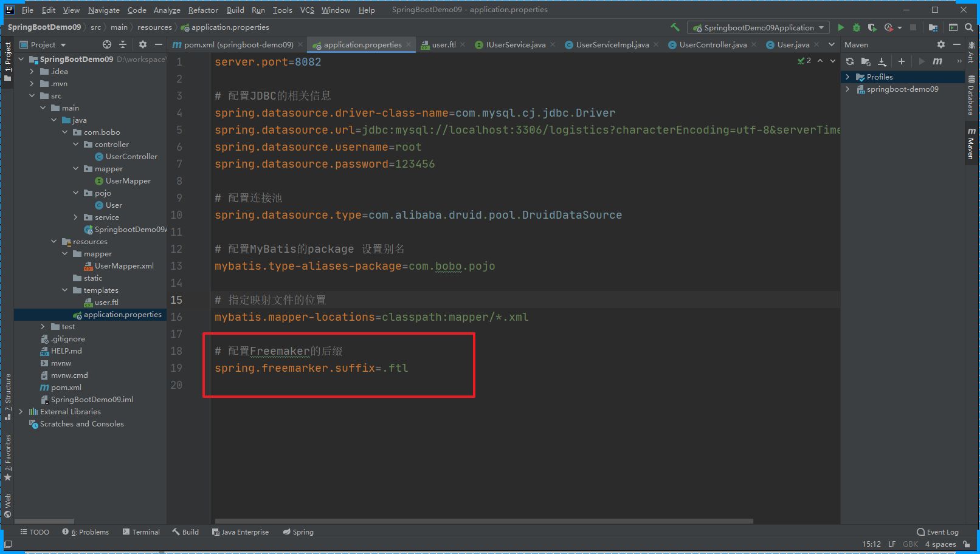Execute Maven Goal m icon
980x554 pixels.
(937, 61)
